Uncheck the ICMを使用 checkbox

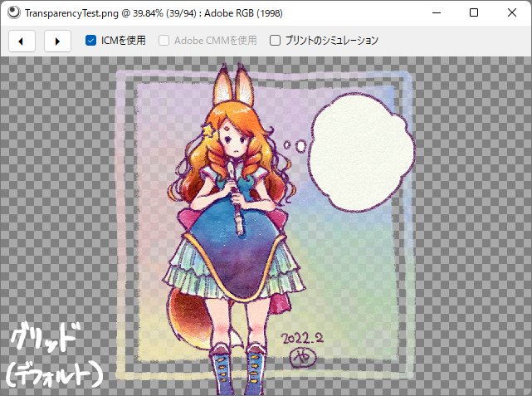coord(90,41)
